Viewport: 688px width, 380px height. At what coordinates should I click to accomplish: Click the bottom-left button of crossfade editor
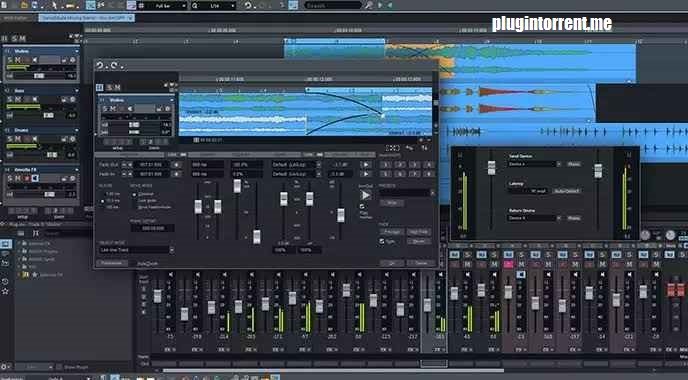click(111, 263)
